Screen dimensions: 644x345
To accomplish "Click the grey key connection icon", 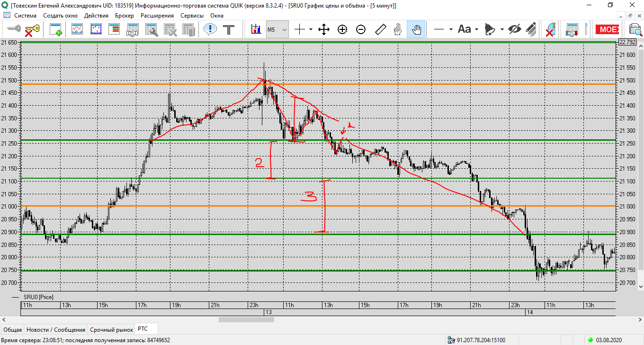I will [13, 29].
